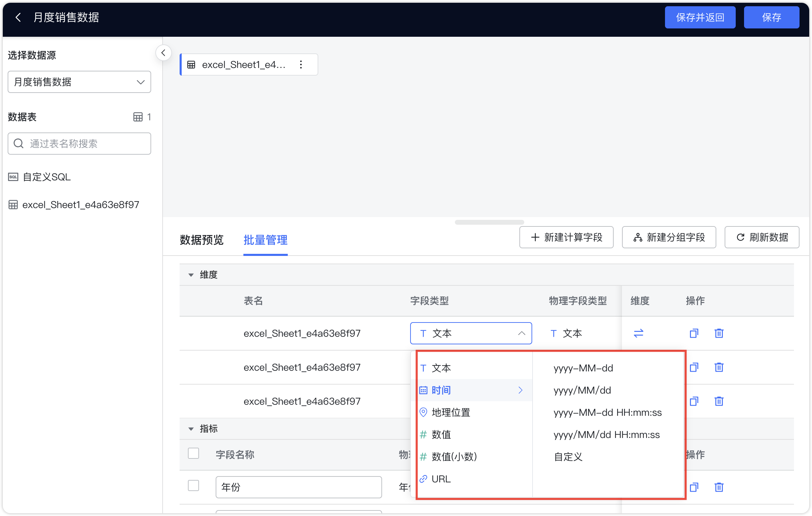812x516 pixels.
Task: Open the excel_Sheet1 table card options menu
Action: click(x=301, y=64)
